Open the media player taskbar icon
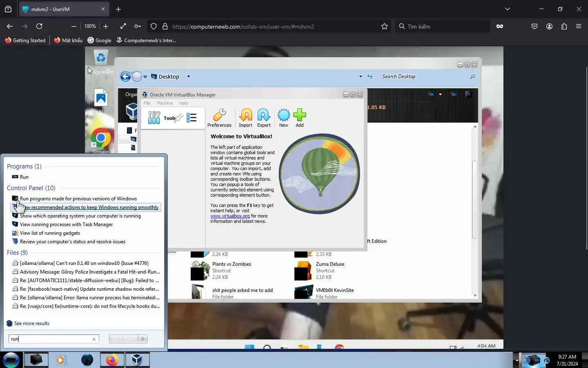 point(61,360)
